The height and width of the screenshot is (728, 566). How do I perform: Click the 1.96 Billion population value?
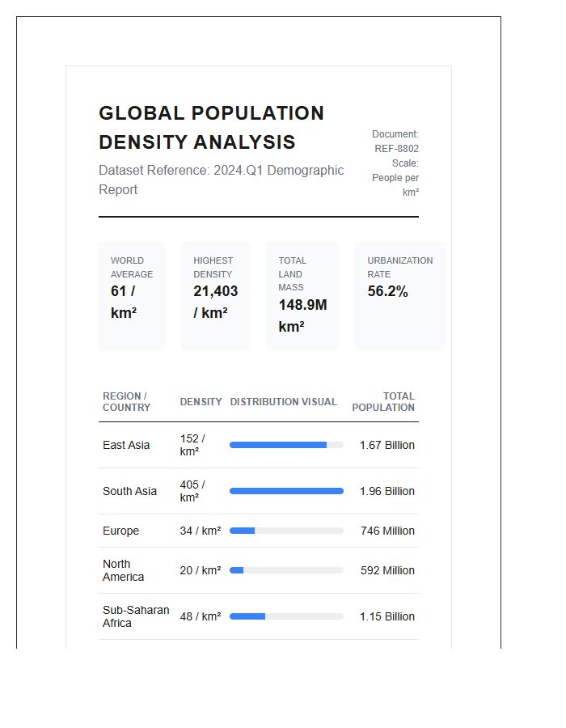click(x=387, y=491)
